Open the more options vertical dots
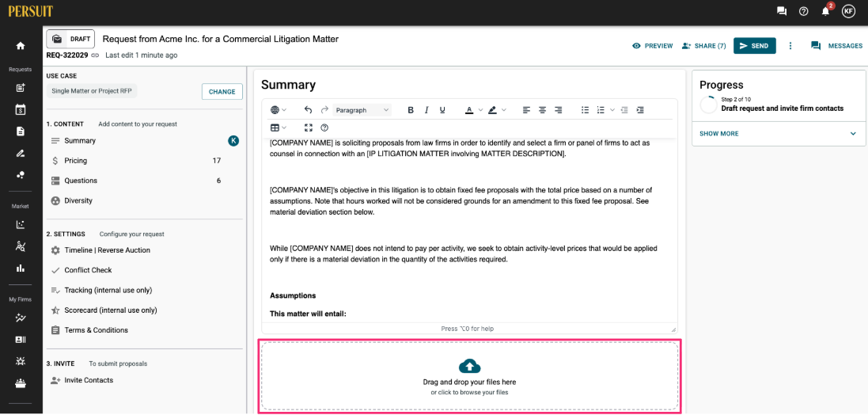 pos(790,46)
